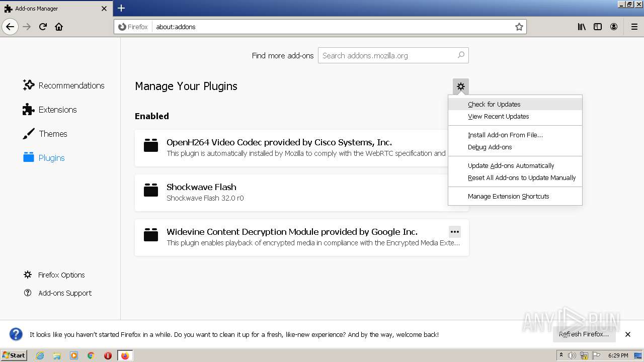The height and width of the screenshot is (362, 644).
Task: Click the network icon in system tray
Action: 584,355
